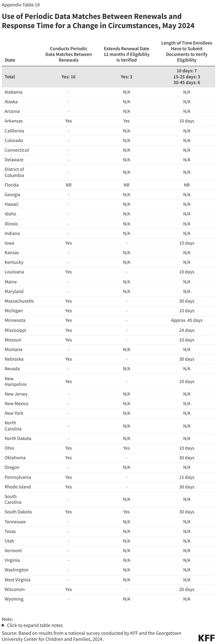Screen dimensions: 217x644
Task: Click the Length of Time Enrollees header
Action: 187,51
